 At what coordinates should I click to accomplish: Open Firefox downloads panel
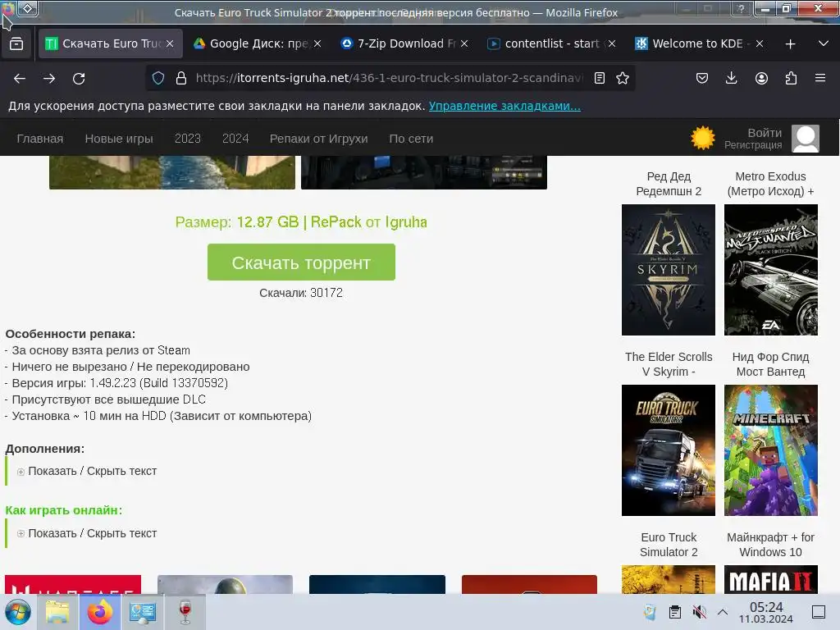pos(731,78)
